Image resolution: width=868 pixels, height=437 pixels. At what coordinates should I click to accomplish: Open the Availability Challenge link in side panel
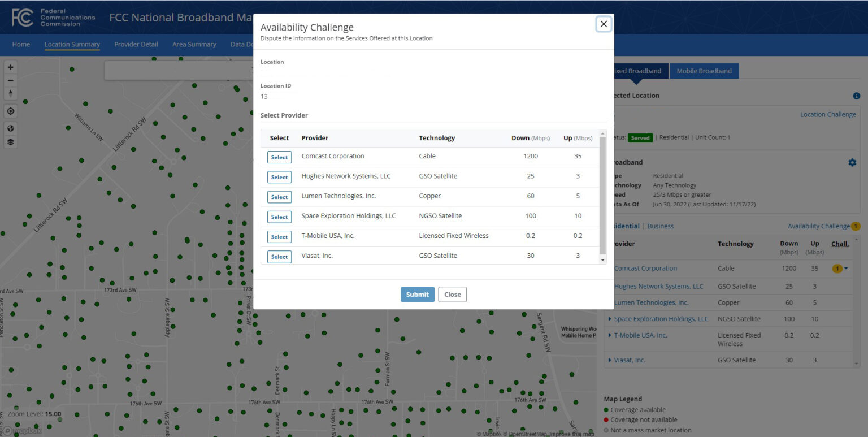pyautogui.click(x=819, y=226)
